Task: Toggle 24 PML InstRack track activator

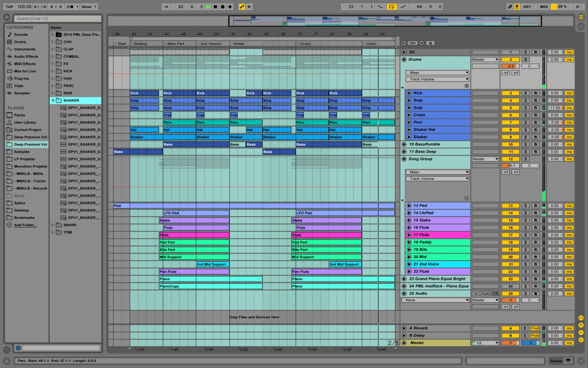Action: pyautogui.click(x=510, y=286)
